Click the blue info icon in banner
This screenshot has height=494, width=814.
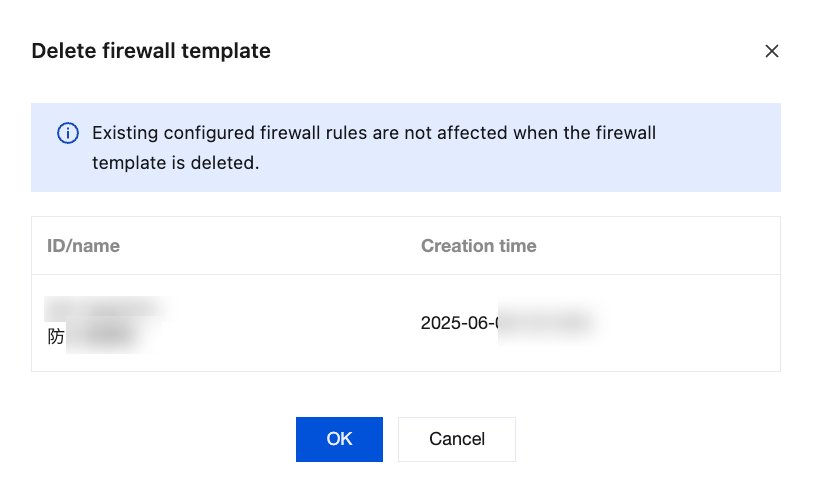(67, 133)
